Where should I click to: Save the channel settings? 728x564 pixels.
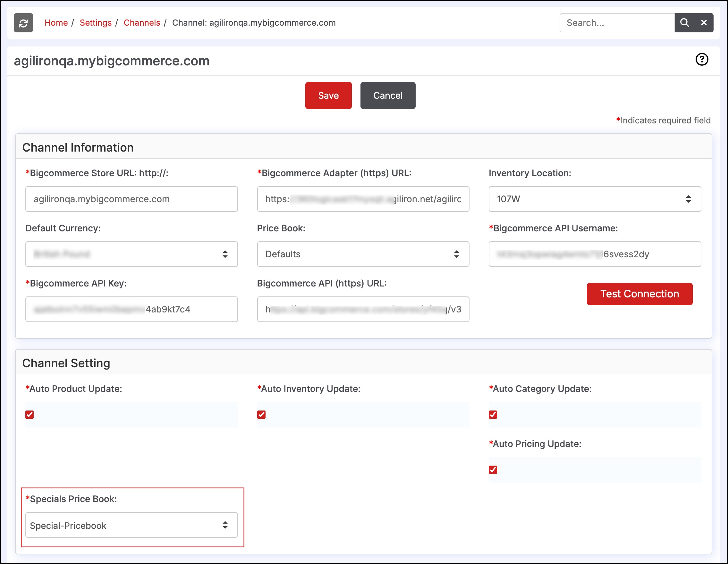(328, 95)
